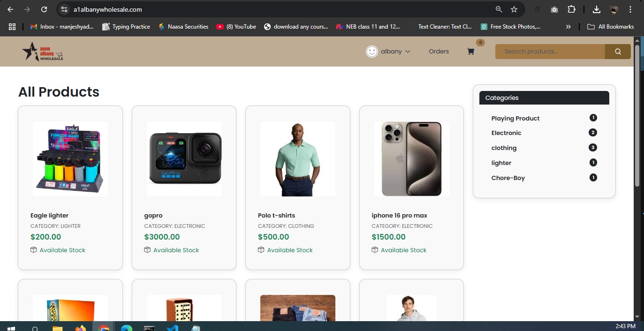Click the Aone Albany Wholesale logo
This screenshot has height=331, width=644.
43,52
